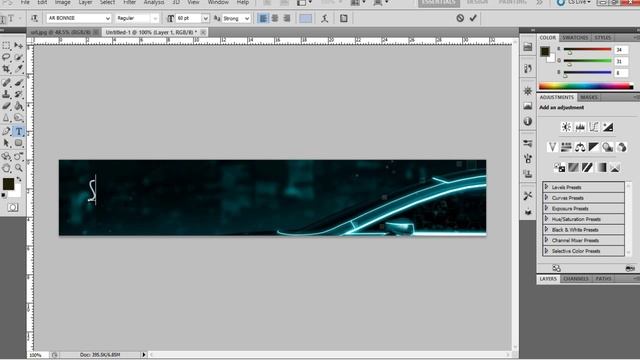Image resolution: width=640 pixels, height=360 pixels.
Task: Select the Blur tool
Action: click(x=6, y=118)
